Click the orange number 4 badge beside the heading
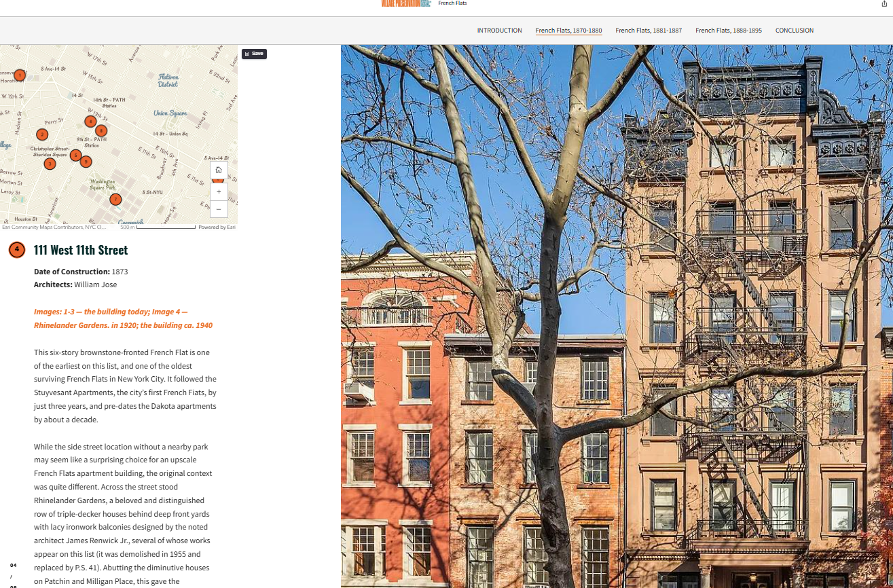 pyautogui.click(x=17, y=250)
